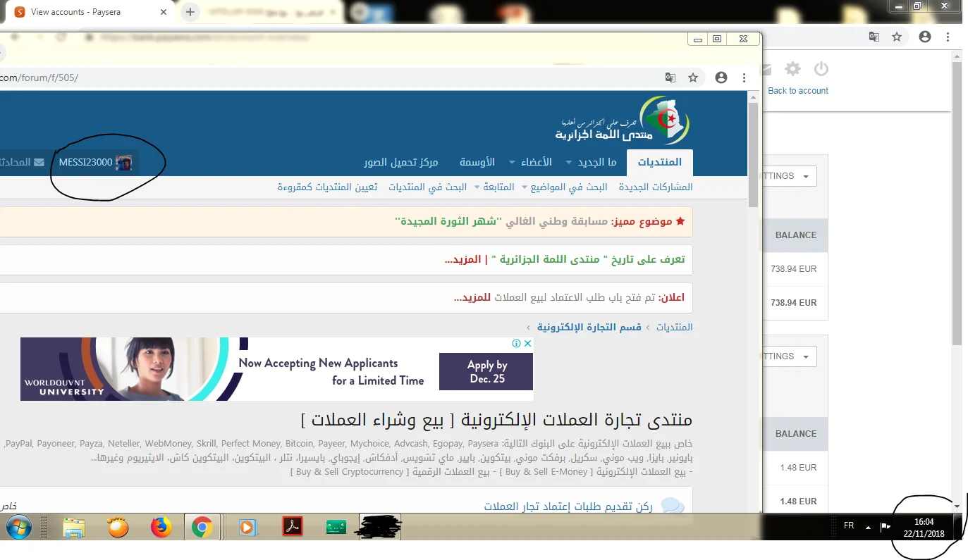Click the Apply by Dec. 25 ad button

tap(486, 371)
